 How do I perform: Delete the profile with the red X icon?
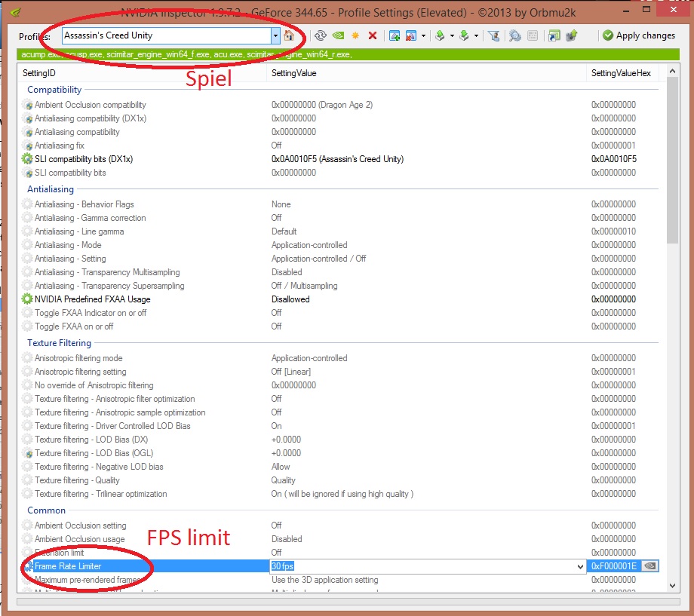click(373, 36)
